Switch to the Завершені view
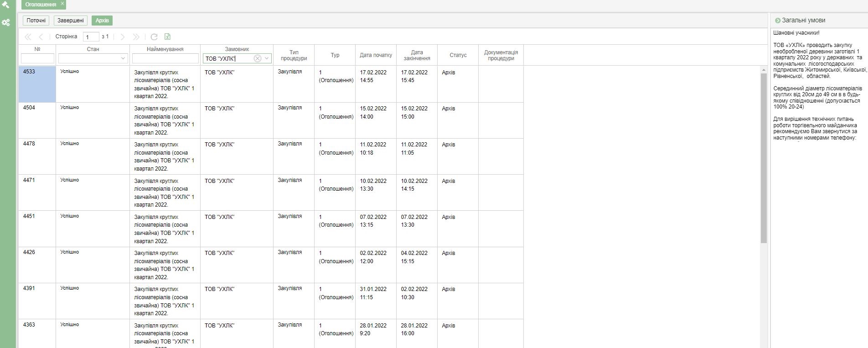868x348 pixels. (x=71, y=21)
